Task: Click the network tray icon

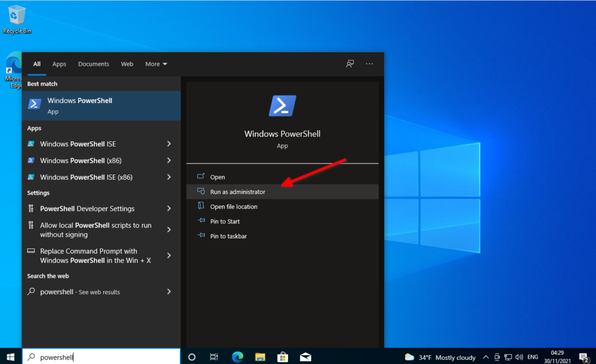Action: pyautogui.click(x=508, y=357)
